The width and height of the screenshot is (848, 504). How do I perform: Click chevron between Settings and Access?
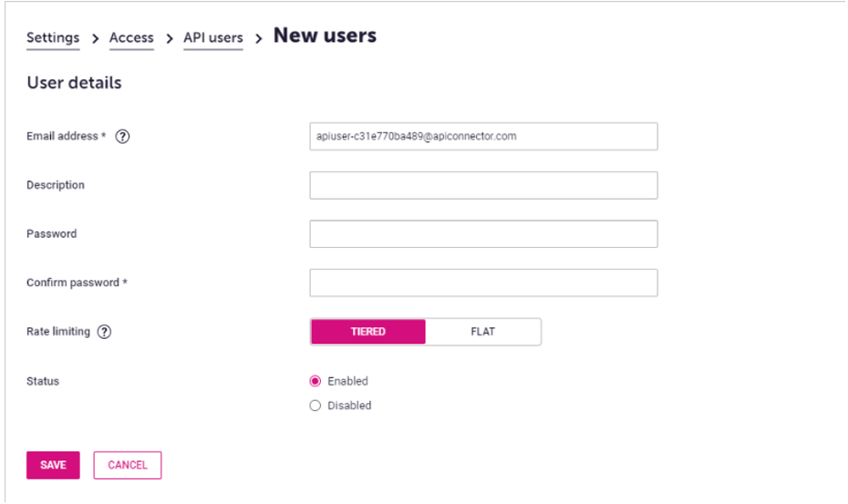click(95, 38)
